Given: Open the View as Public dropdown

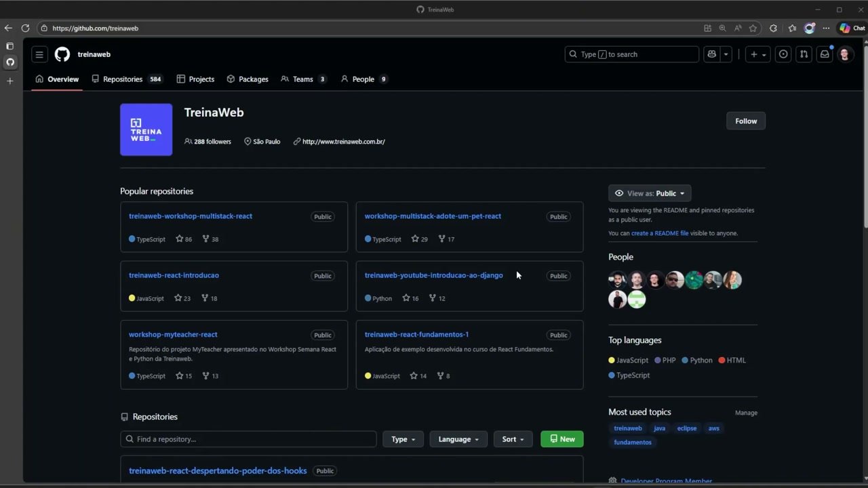Looking at the screenshot, I should (649, 193).
